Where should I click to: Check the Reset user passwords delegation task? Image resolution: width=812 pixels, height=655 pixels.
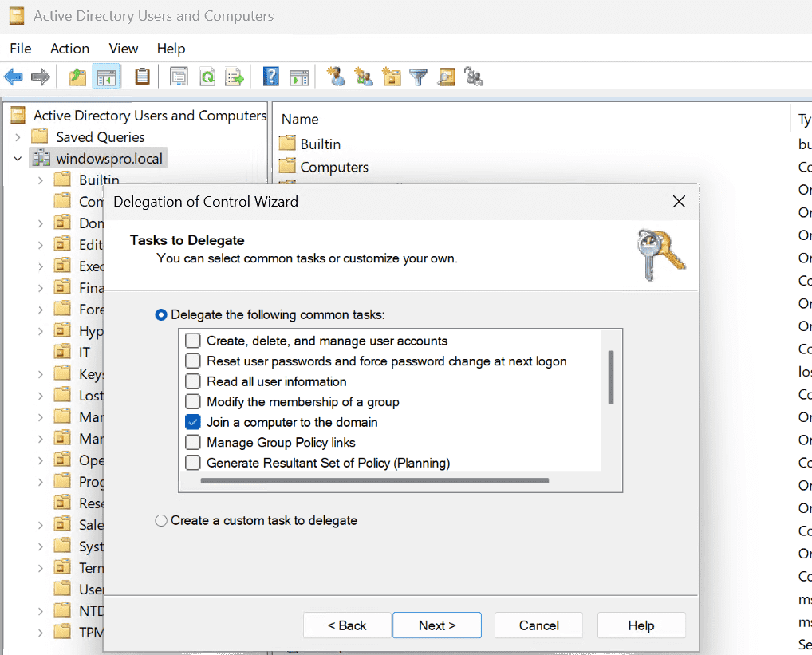point(191,361)
